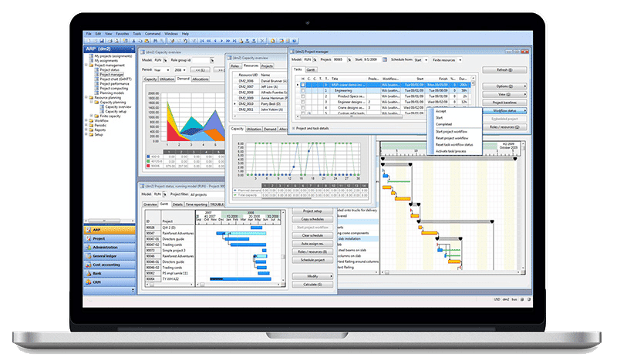The height and width of the screenshot is (364, 617).
Task: Click lookup icon beside Project 90065 field
Action: [349, 60]
